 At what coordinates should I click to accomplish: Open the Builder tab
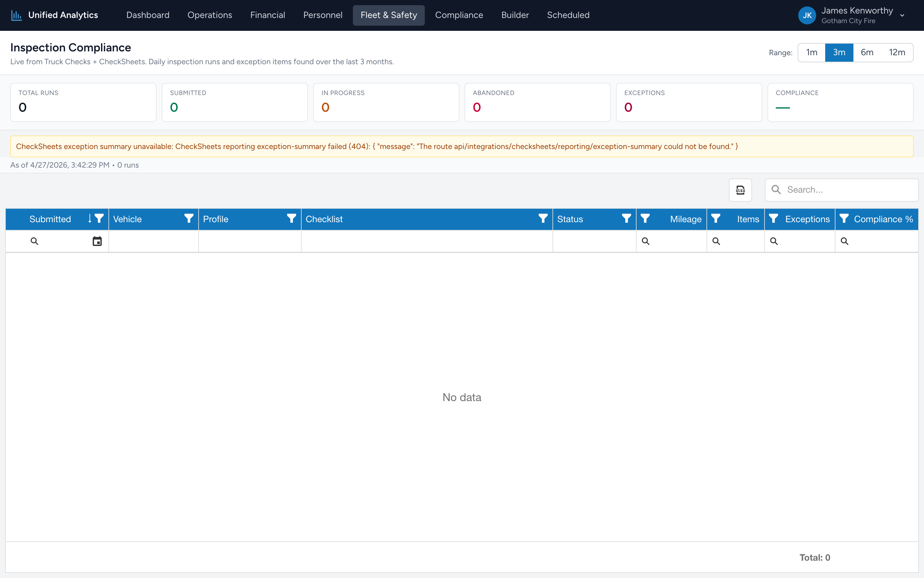click(x=515, y=15)
